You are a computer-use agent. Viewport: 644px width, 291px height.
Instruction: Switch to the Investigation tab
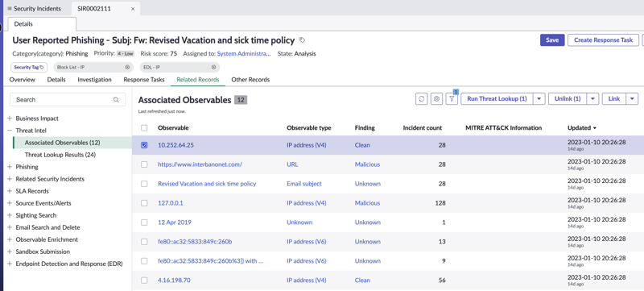pyautogui.click(x=94, y=80)
